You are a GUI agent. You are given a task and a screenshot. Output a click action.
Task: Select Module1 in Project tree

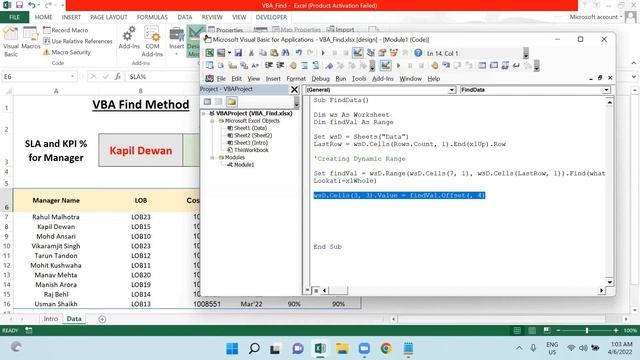point(241,165)
